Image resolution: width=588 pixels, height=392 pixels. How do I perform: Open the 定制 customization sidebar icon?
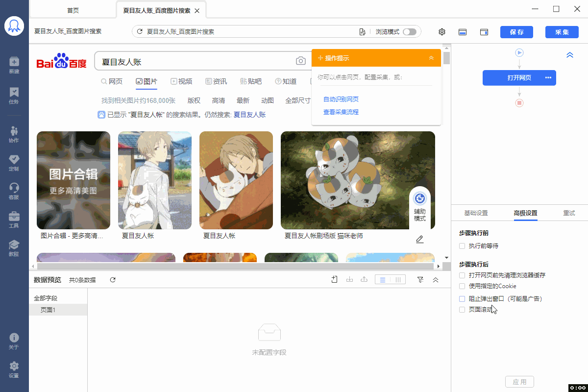[14, 162]
